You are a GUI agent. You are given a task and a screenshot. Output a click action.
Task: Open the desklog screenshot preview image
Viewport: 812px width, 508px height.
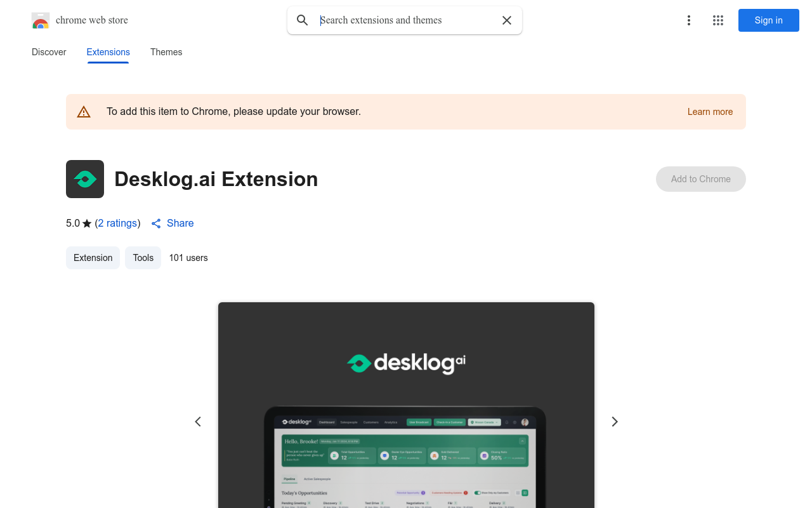(406, 405)
